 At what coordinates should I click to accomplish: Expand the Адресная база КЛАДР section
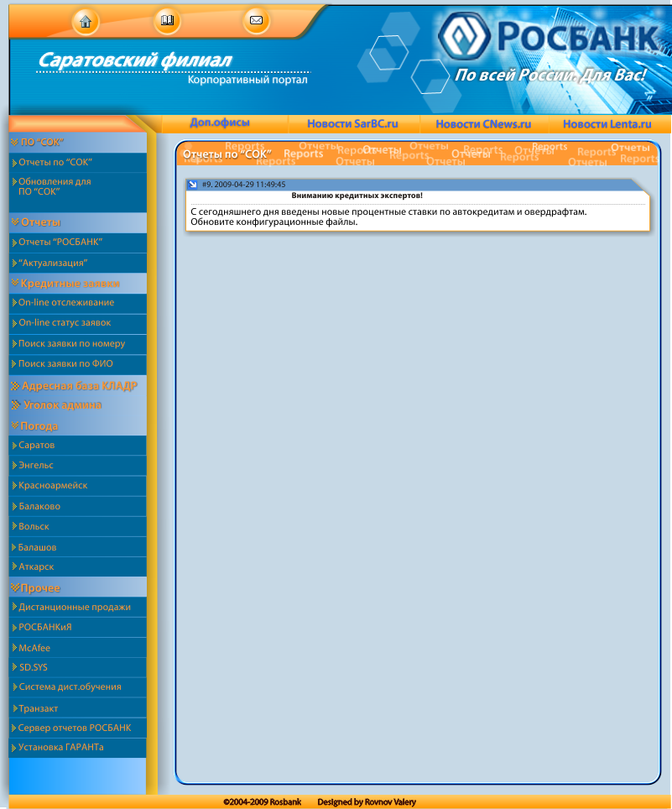pos(78,386)
